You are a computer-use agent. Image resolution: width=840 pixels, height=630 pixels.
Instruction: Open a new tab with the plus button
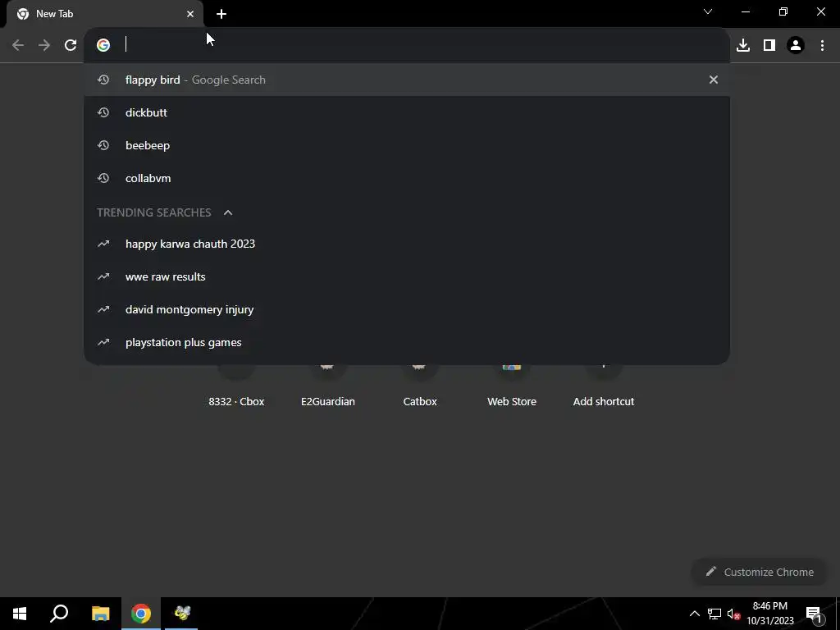click(221, 14)
